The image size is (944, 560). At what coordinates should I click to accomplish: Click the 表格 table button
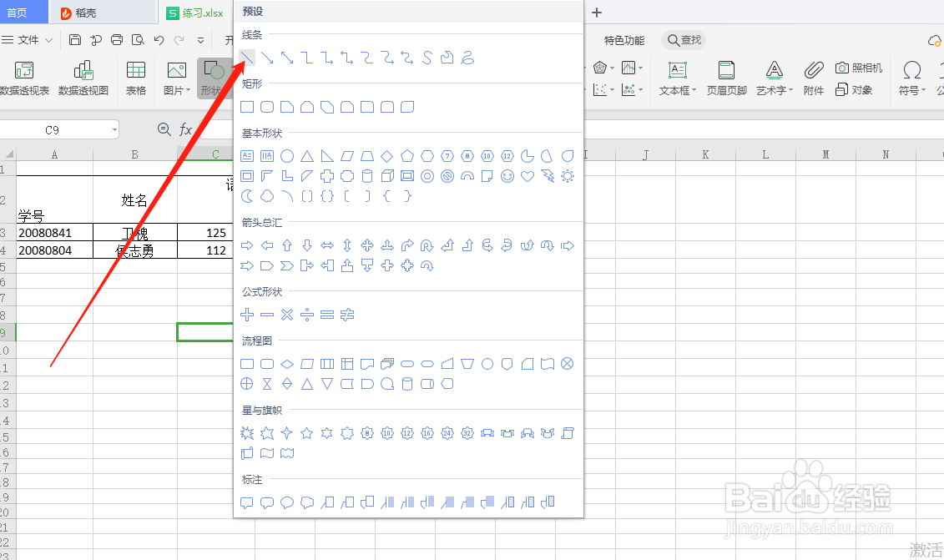136,78
